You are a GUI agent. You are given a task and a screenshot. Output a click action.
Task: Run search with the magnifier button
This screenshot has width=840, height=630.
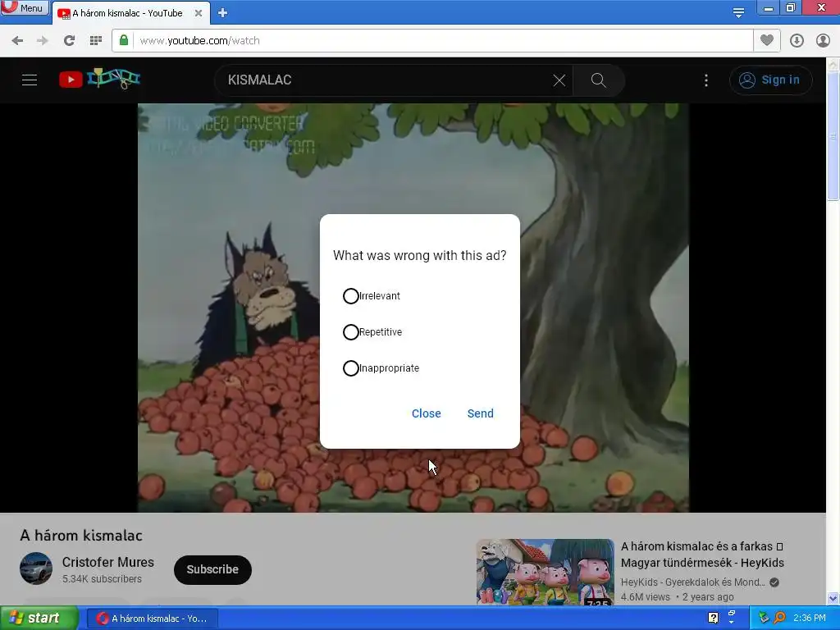point(598,80)
